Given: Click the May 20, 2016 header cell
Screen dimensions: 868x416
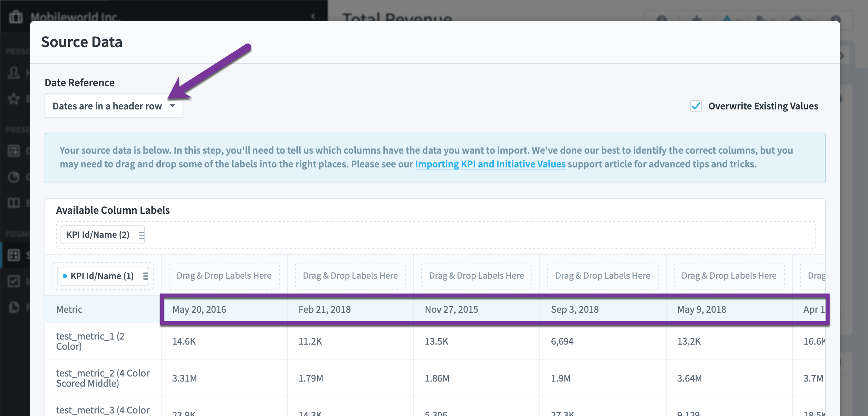Looking at the screenshot, I should 224,309.
